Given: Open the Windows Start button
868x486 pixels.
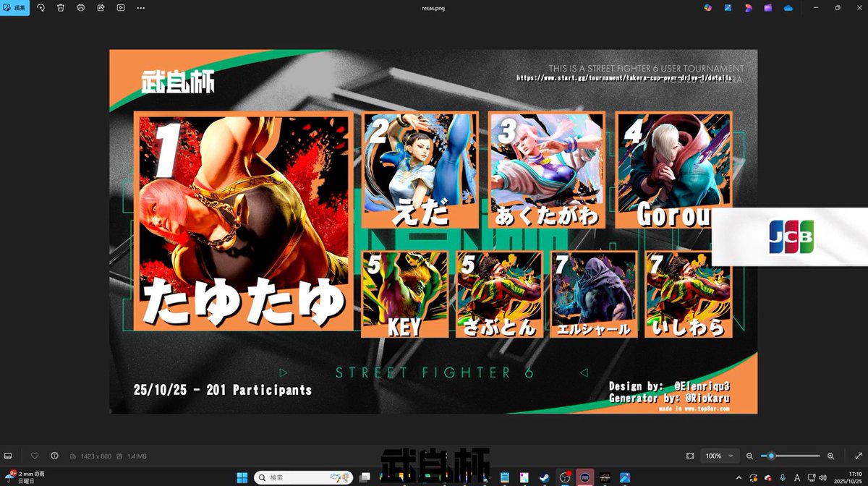Looking at the screenshot, I should (x=242, y=477).
